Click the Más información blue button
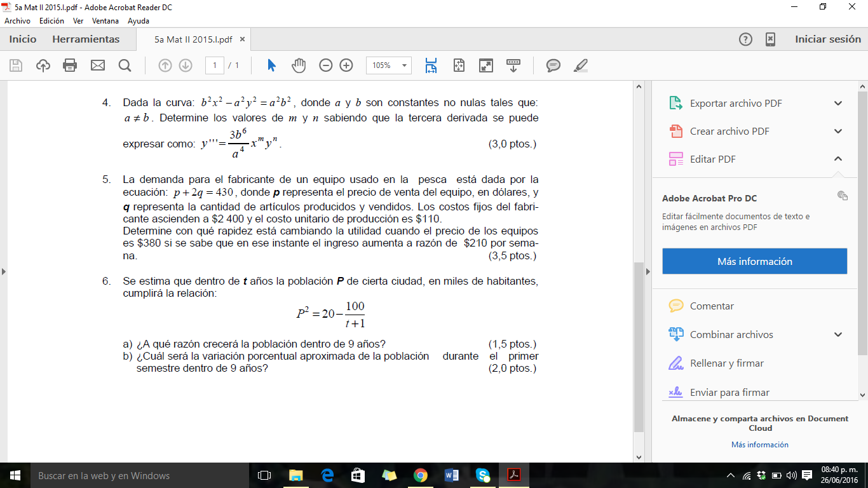 [754, 261]
